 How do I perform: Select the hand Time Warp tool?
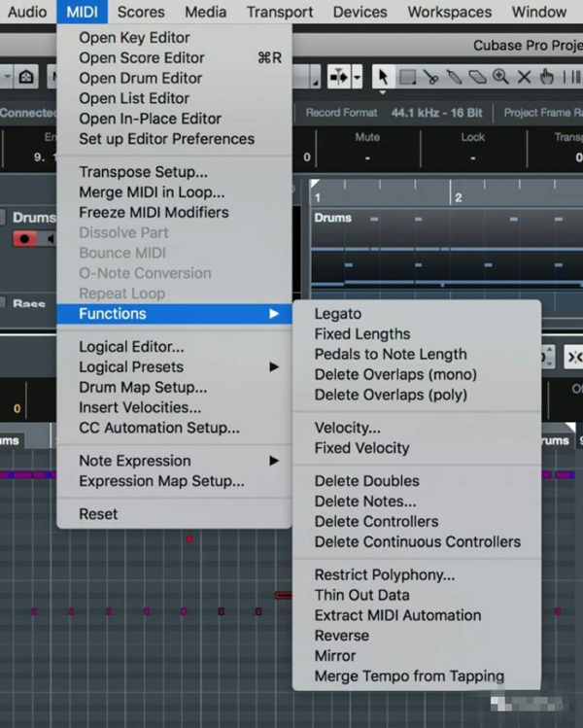[547, 77]
